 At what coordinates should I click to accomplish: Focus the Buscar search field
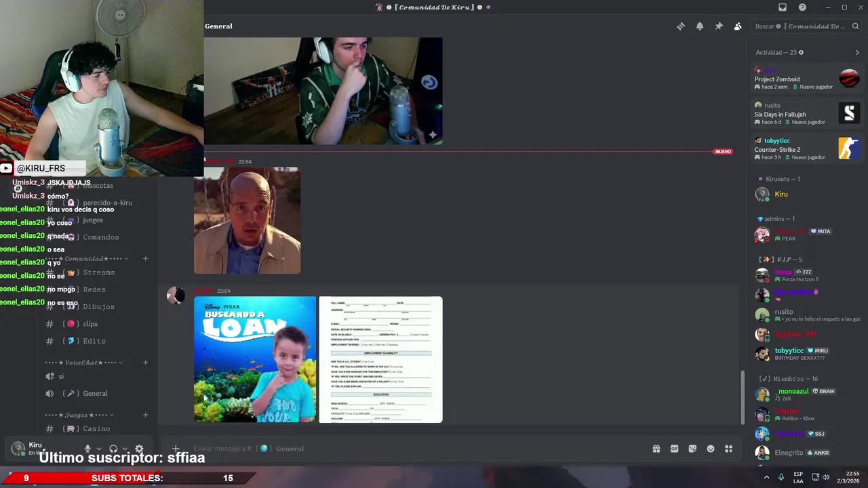pos(806,26)
